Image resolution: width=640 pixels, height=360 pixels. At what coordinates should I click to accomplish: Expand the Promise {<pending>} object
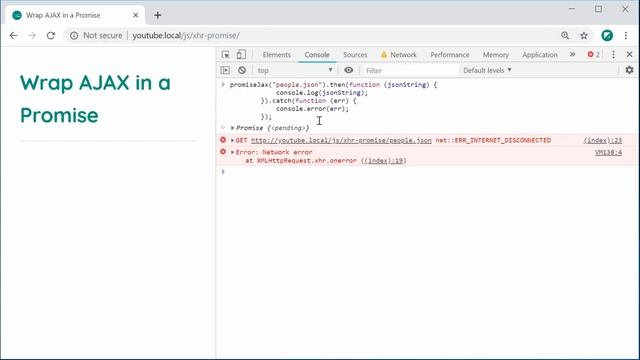click(233, 128)
